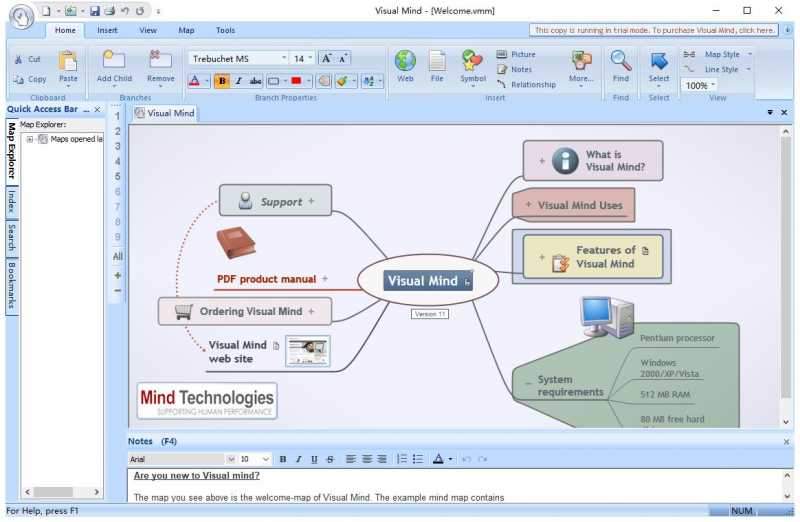
Task: Open the Map ribbon tab
Action: click(x=186, y=30)
